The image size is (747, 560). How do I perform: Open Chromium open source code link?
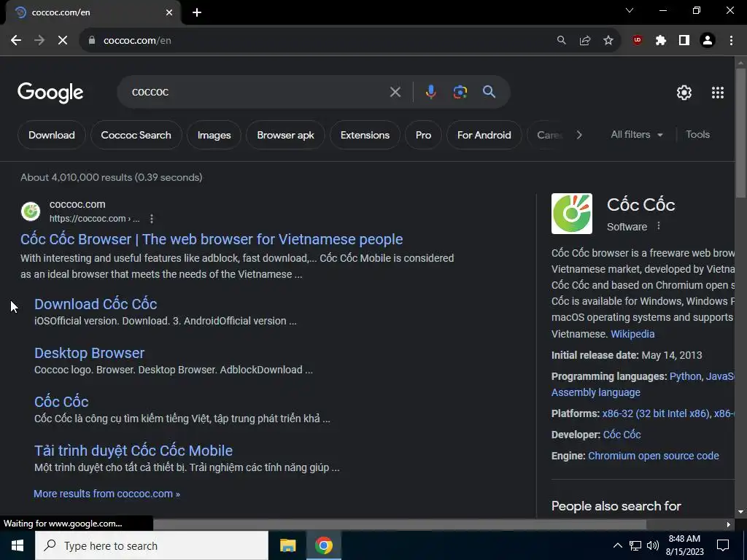pyautogui.click(x=653, y=456)
